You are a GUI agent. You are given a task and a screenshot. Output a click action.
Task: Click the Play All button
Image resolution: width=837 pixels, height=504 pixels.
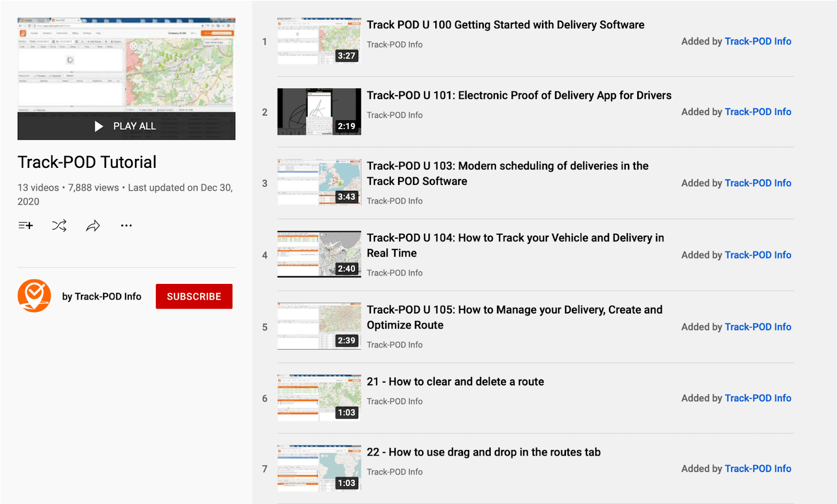click(126, 126)
